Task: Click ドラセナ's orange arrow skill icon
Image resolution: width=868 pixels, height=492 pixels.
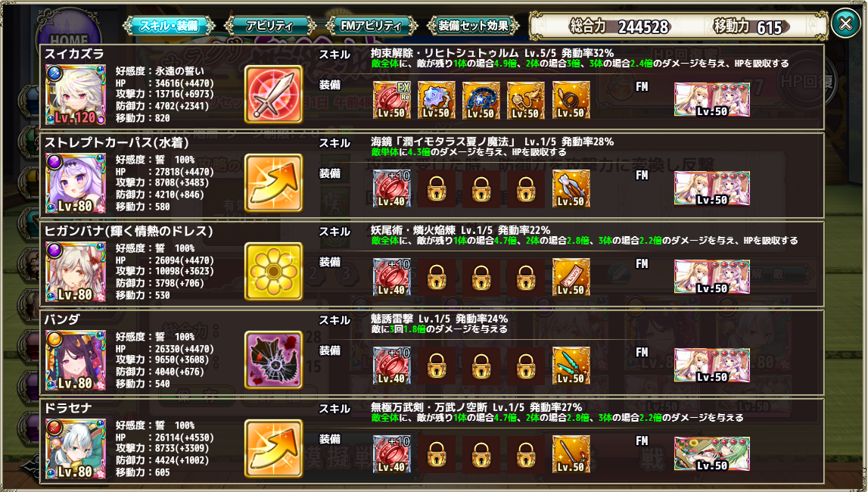Action: [x=273, y=448]
